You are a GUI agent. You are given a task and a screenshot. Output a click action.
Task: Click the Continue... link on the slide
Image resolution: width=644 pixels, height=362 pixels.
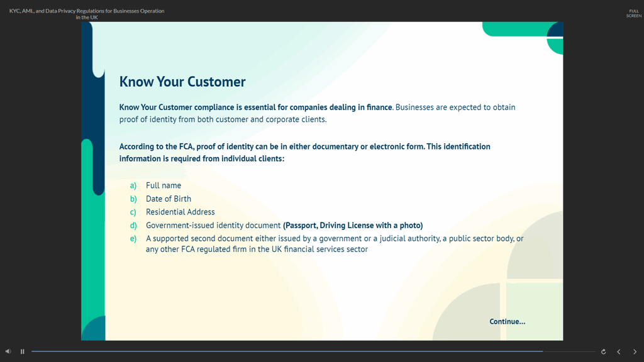[508, 321]
